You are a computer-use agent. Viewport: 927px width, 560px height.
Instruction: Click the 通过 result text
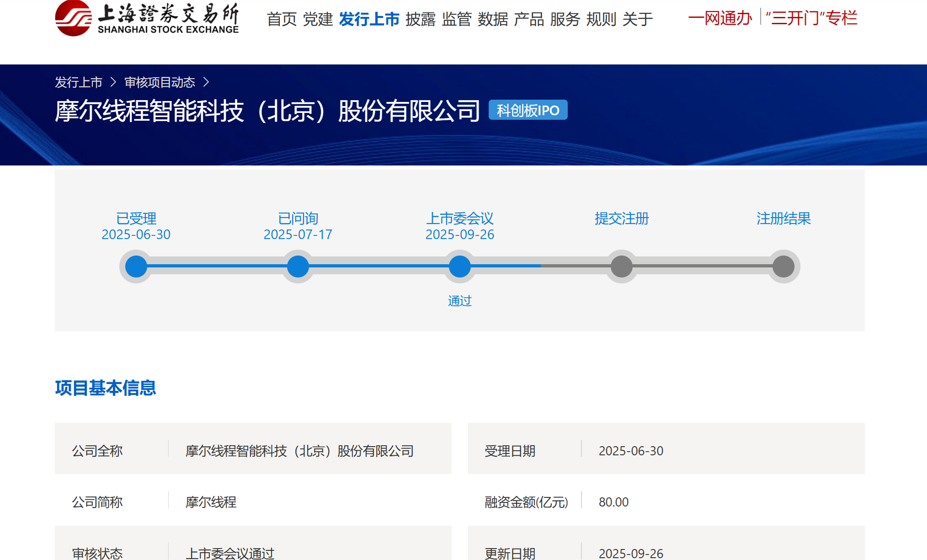click(x=460, y=301)
